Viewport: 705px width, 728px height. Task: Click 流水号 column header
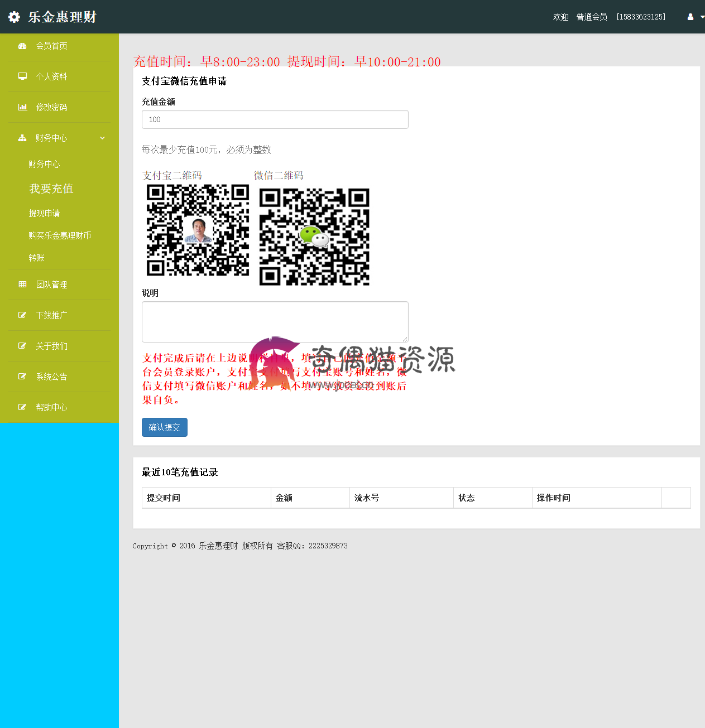click(x=367, y=498)
